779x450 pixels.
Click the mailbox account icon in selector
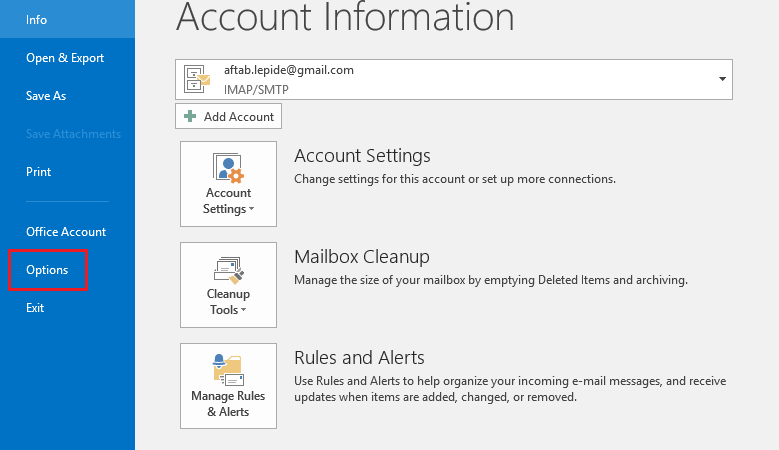197,79
